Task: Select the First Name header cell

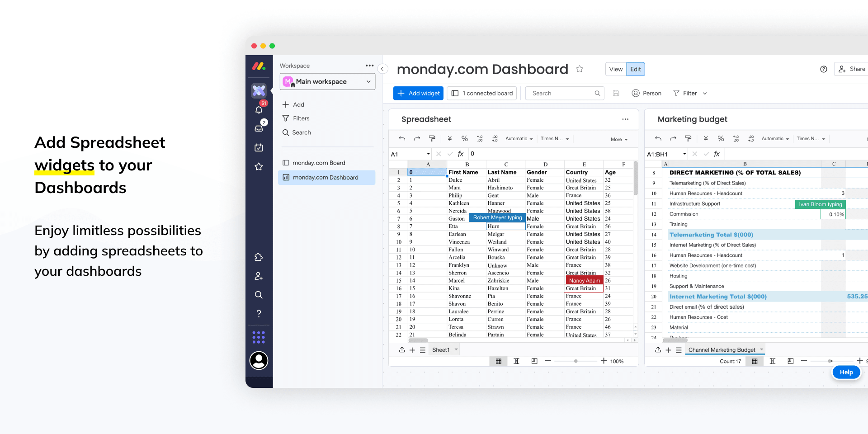Action: (x=467, y=172)
